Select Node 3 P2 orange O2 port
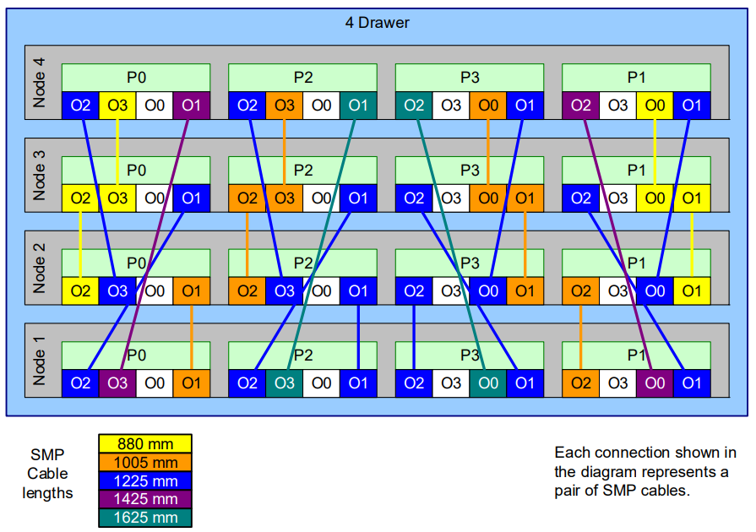 click(x=247, y=198)
